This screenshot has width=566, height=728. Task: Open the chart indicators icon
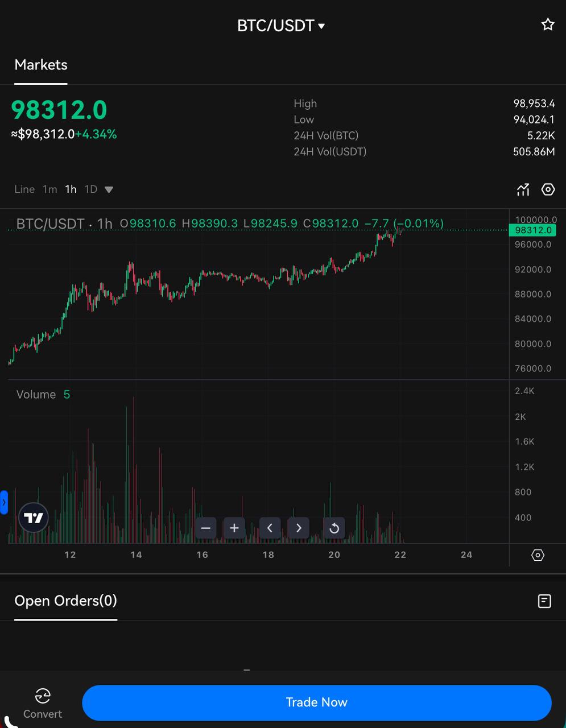(523, 189)
